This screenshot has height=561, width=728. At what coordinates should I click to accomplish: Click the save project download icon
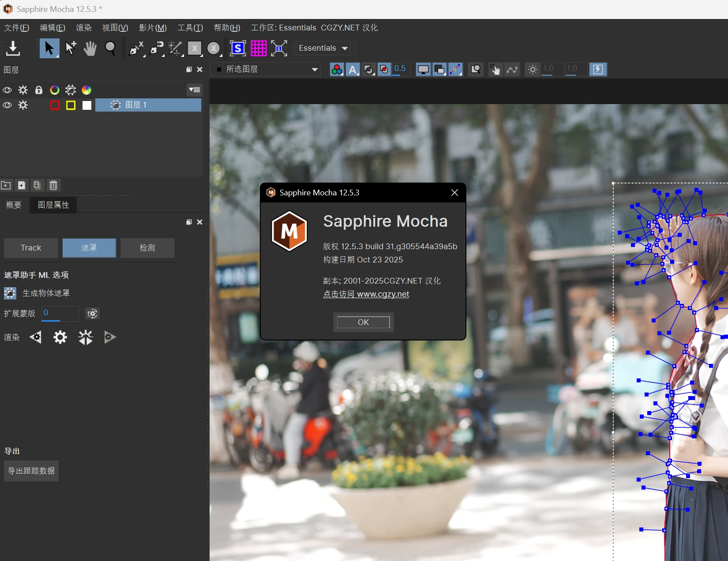(13, 48)
